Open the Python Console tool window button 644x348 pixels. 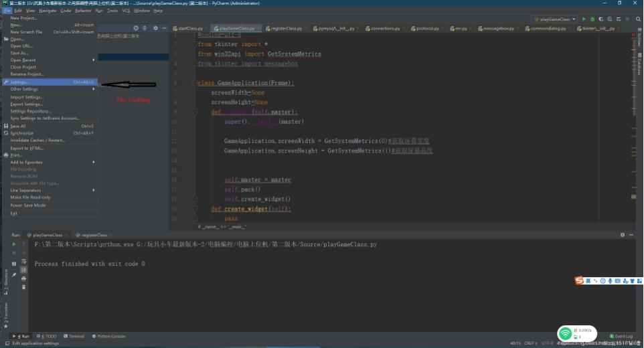[108, 336]
